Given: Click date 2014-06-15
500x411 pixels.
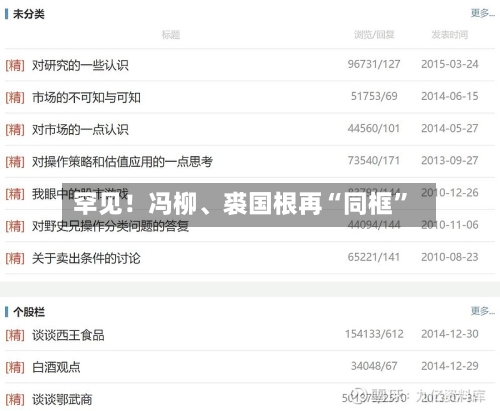Looking at the screenshot, I should (450, 96).
